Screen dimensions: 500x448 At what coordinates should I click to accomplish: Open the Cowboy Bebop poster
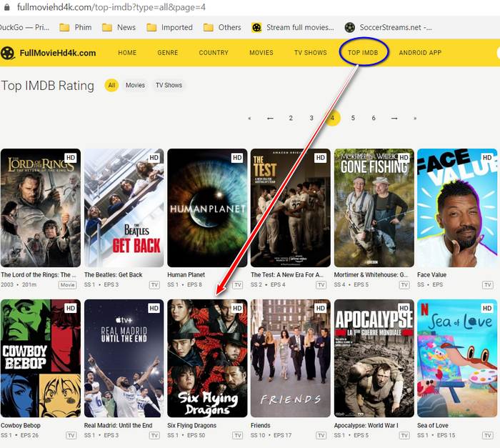point(41,359)
